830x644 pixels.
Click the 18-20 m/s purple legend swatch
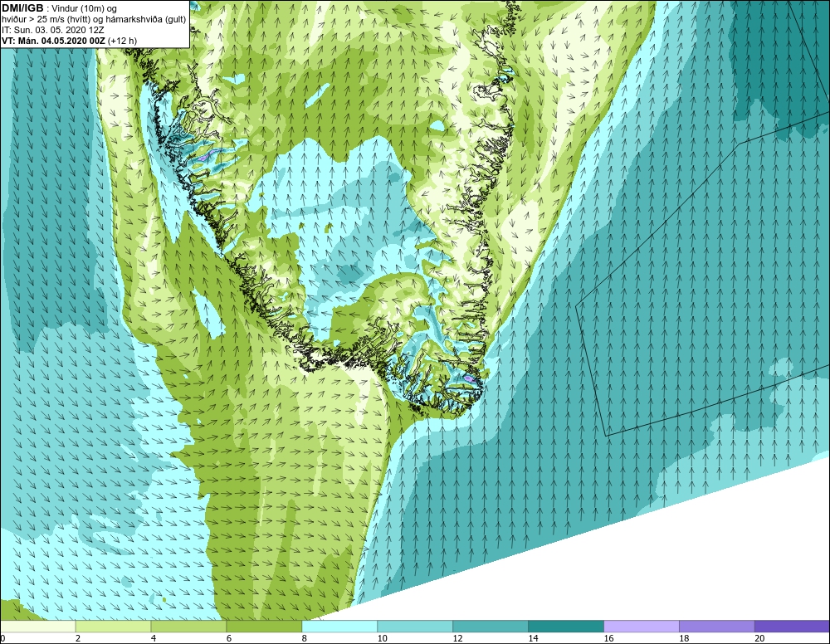717,627
